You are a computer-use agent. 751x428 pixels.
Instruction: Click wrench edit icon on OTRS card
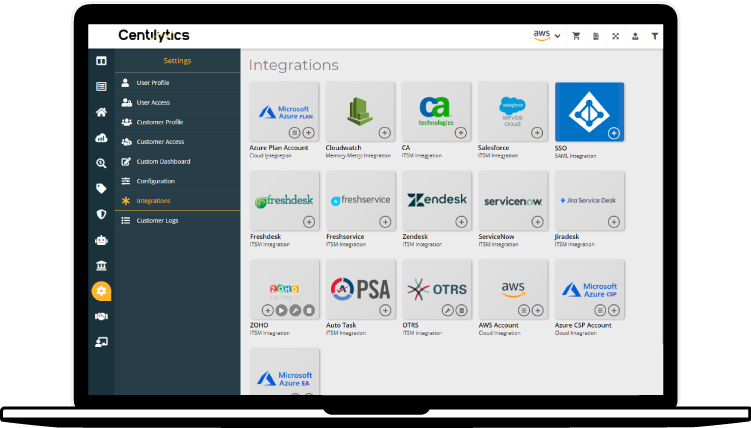(x=447, y=310)
